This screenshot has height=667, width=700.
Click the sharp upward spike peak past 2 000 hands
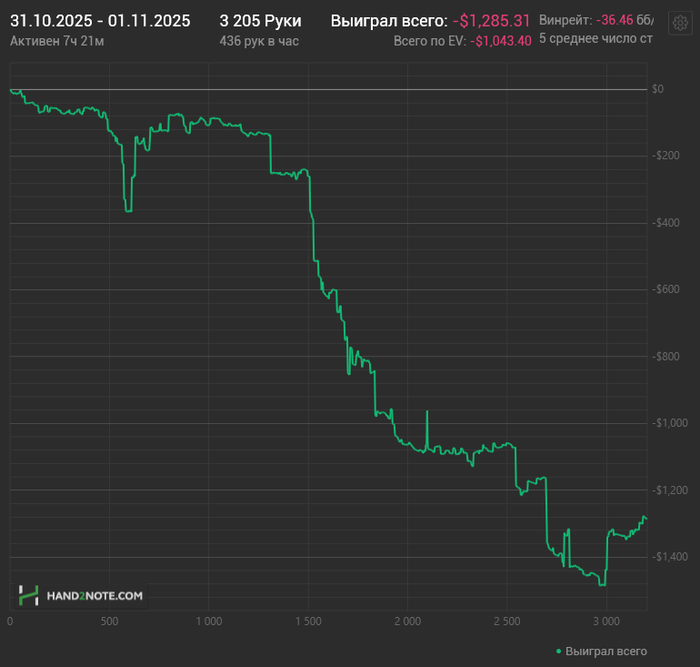(427, 411)
